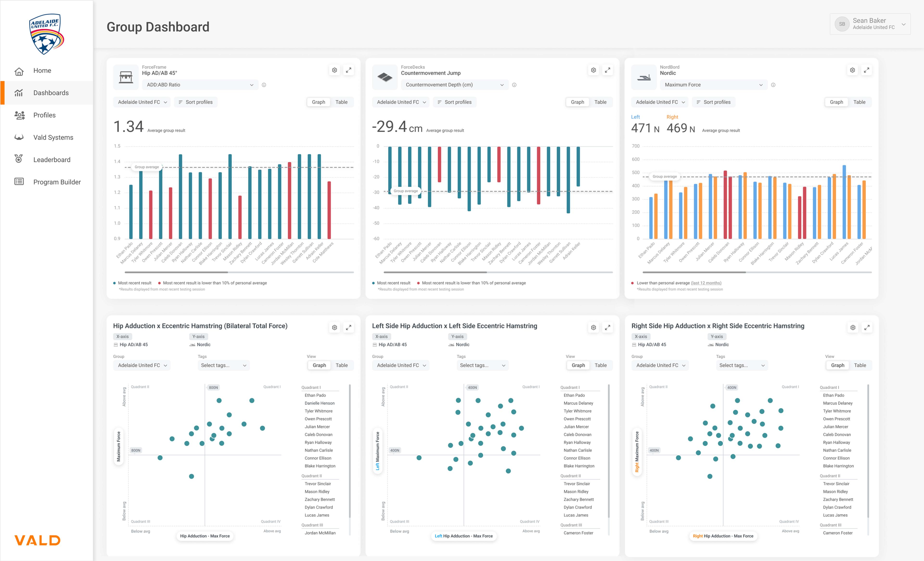Open Leaderboard in sidebar
The height and width of the screenshot is (561, 924).
click(47, 160)
